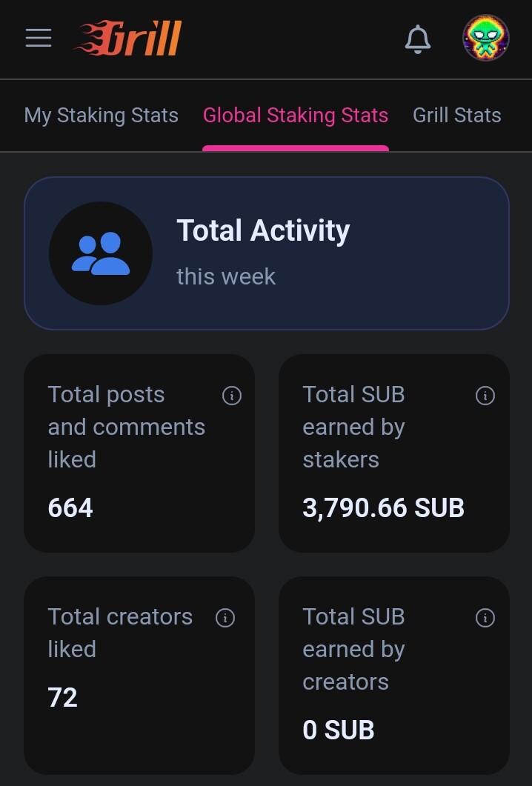The height and width of the screenshot is (786, 532).
Task: Show info for Total SUB earned by stakers
Action: click(485, 396)
